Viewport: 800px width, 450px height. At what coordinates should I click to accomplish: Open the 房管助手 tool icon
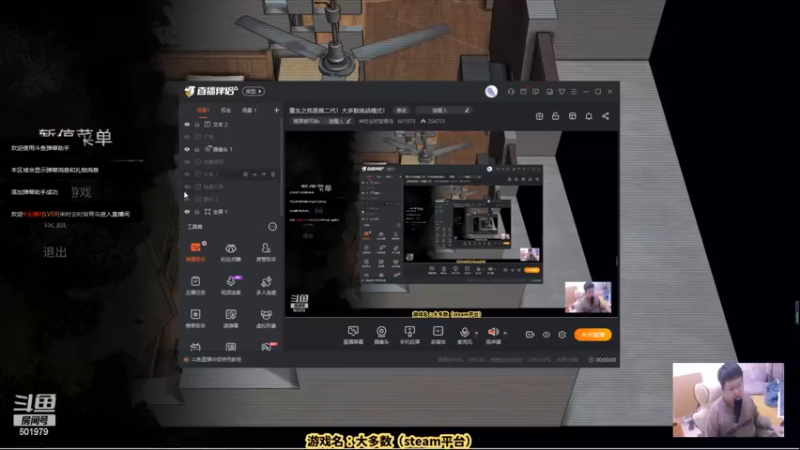click(x=266, y=252)
